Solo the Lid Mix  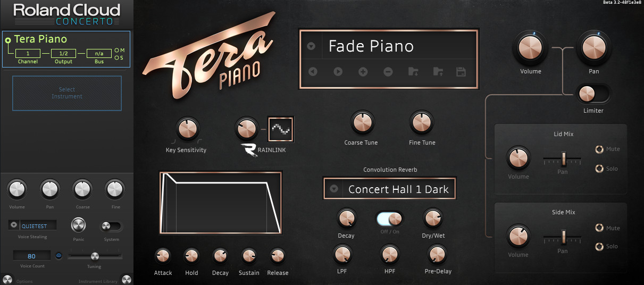tap(599, 169)
